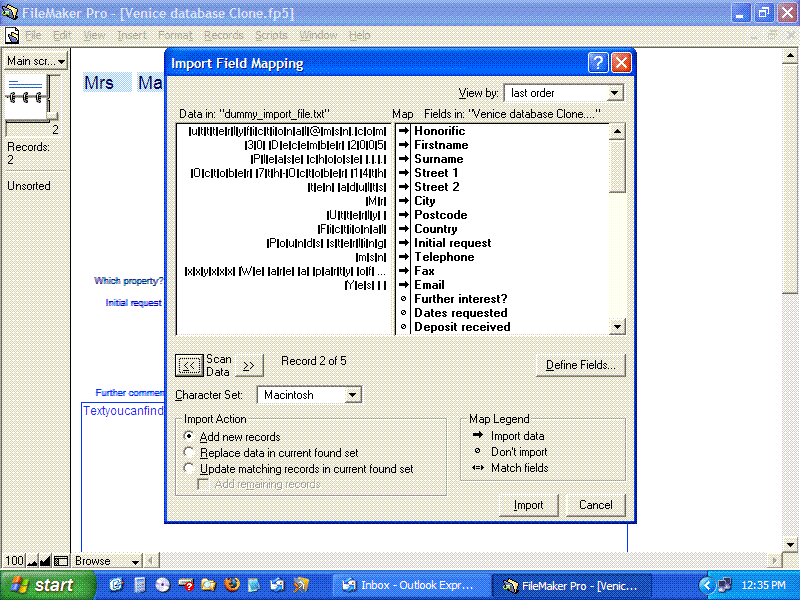Open the Main scr... layout dropdown
800x600 pixels.
tap(36, 61)
